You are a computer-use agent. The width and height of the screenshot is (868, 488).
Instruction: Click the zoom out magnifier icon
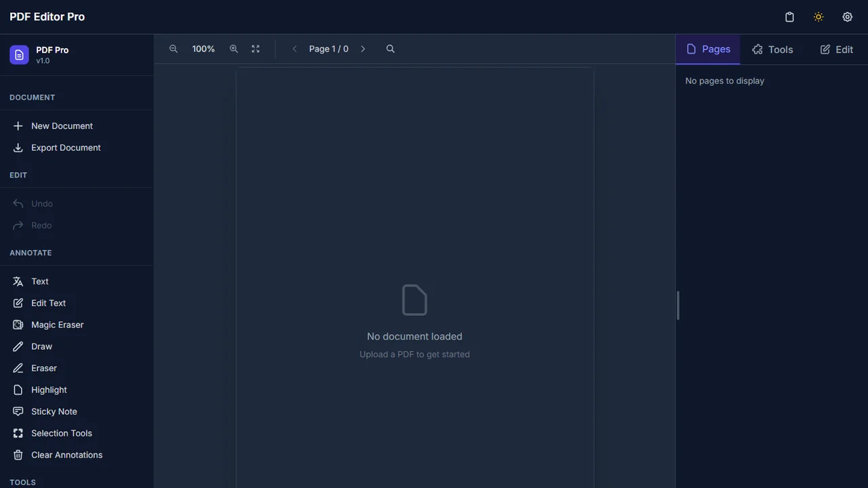tap(174, 49)
